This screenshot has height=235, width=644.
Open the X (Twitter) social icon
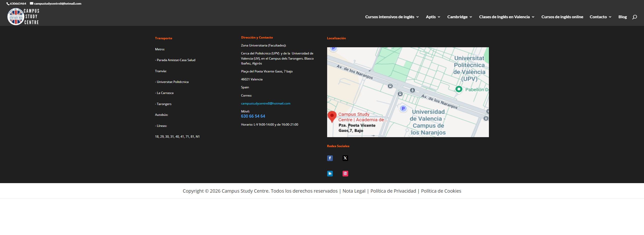345,158
